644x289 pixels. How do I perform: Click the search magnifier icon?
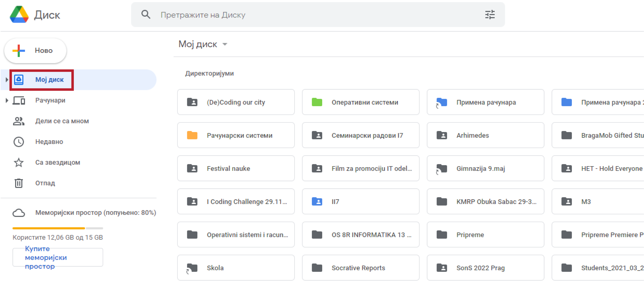click(146, 14)
